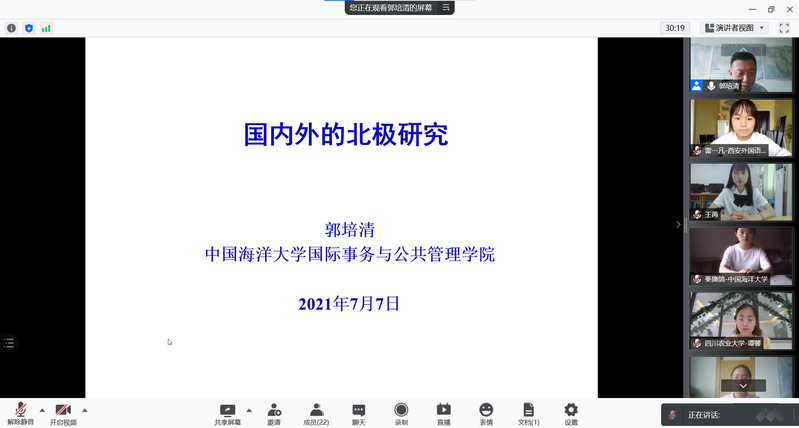Screen dimensions: 799x428
Task: Open the 邀请 invite icon
Action: coord(274,411)
